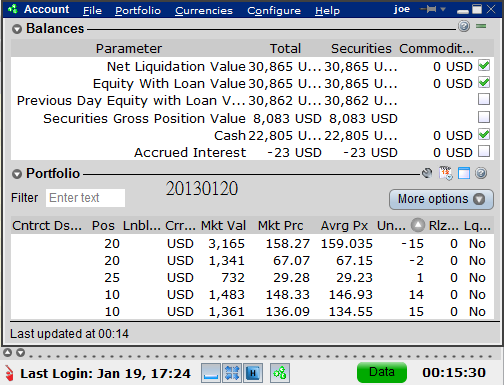Click the green molecule icon in status bar
This screenshot has width=504, height=385.
tap(280, 373)
